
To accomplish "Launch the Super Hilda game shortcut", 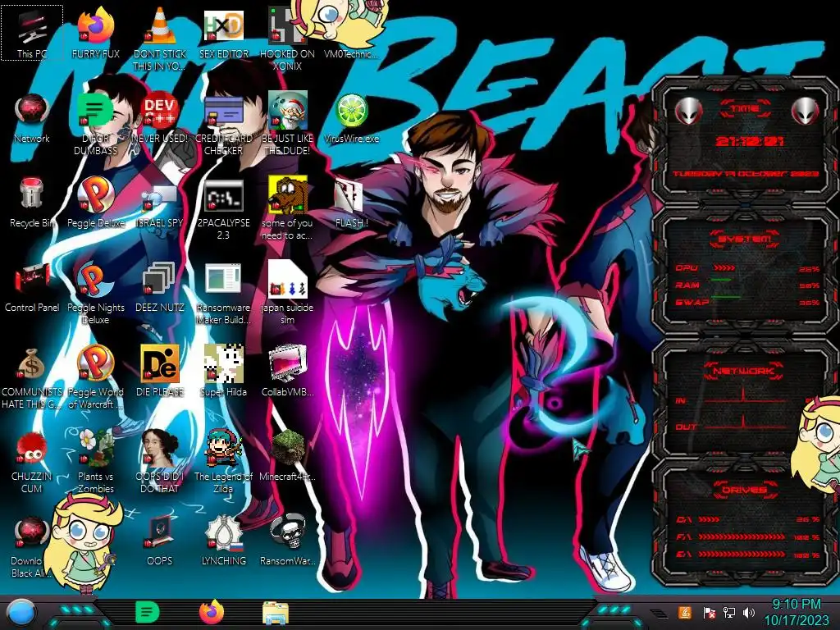I will [x=224, y=371].
